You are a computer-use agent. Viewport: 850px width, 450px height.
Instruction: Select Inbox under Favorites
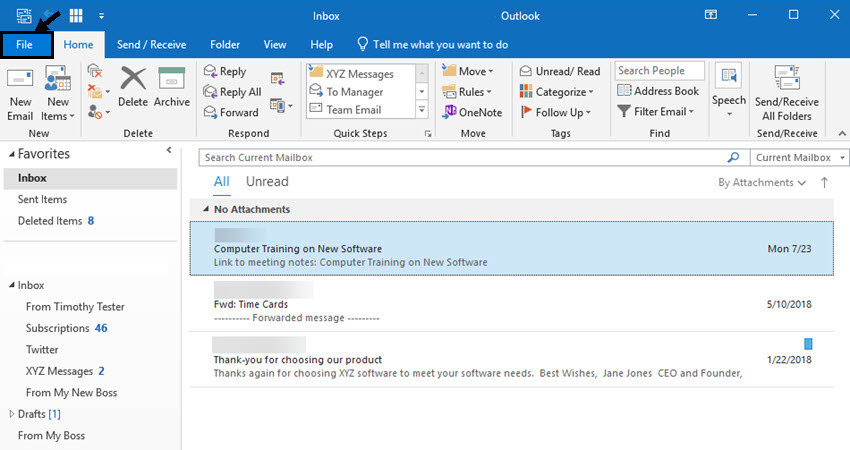point(90,178)
